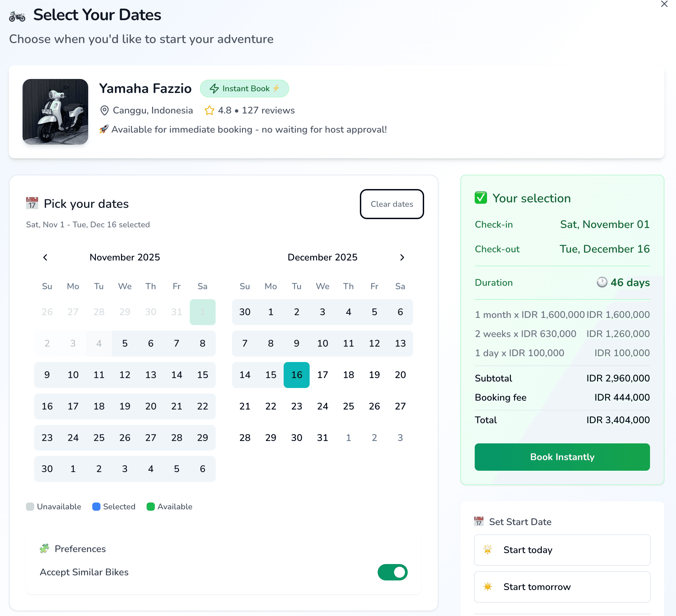
Task: Go to previous month with left chevron
Action: click(x=45, y=257)
